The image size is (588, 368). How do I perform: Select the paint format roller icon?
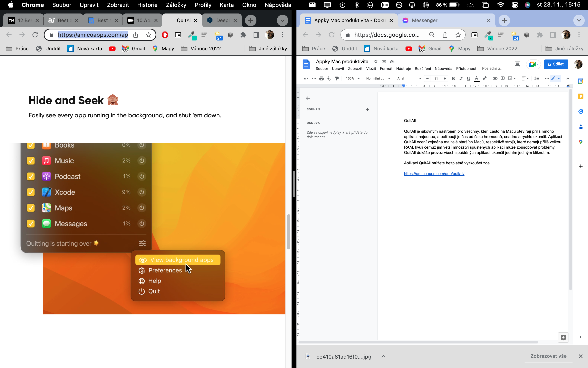click(x=337, y=78)
